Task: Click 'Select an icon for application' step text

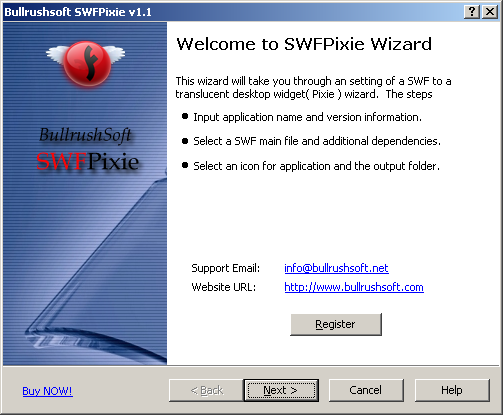Action: pyautogui.click(x=316, y=166)
